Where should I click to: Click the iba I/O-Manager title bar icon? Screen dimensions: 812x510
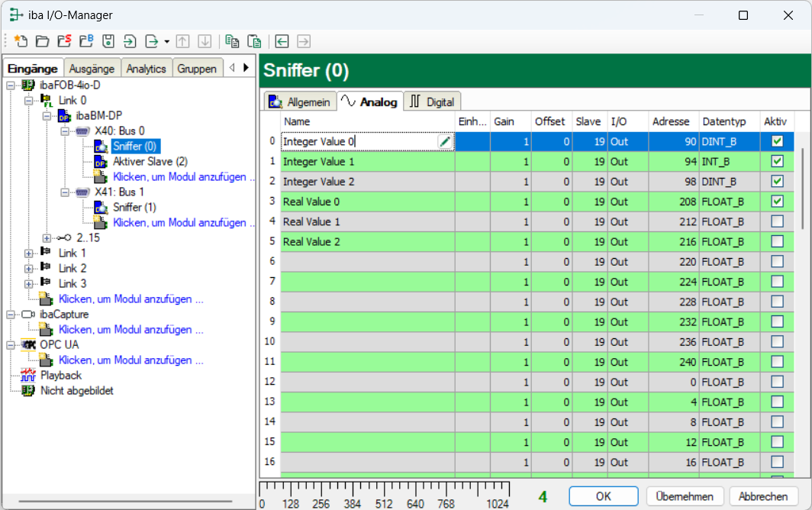[16, 15]
